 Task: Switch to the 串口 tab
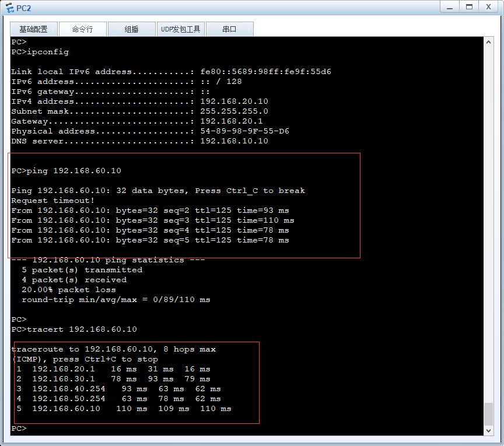[229, 29]
